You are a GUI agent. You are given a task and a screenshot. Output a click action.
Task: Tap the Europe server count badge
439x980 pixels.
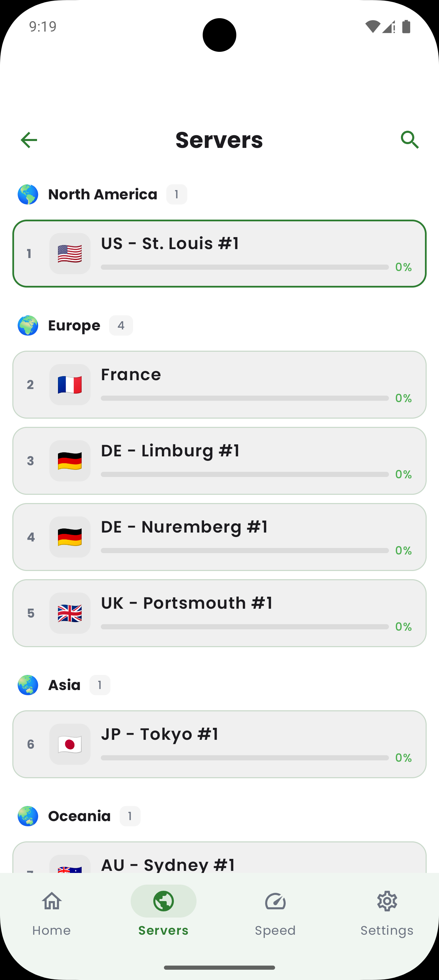pos(121,326)
